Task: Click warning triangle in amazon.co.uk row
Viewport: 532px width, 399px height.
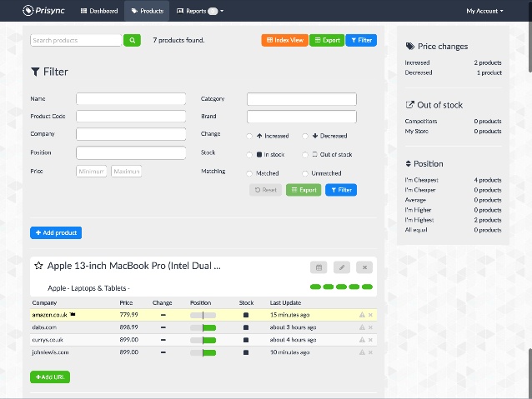Action: click(x=362, y=315)
